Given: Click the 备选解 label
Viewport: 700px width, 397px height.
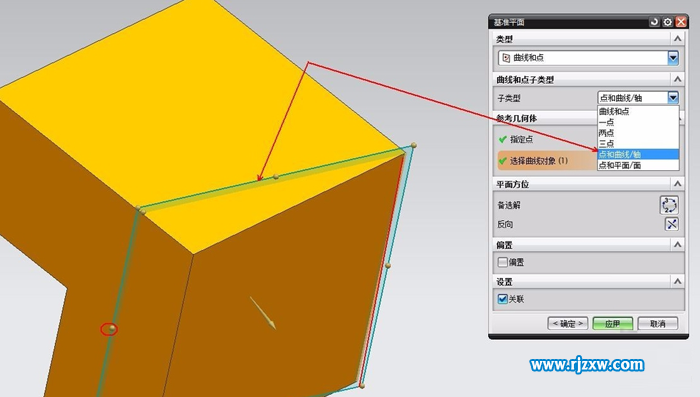Looking at the screenshot, I should [509, 205].
